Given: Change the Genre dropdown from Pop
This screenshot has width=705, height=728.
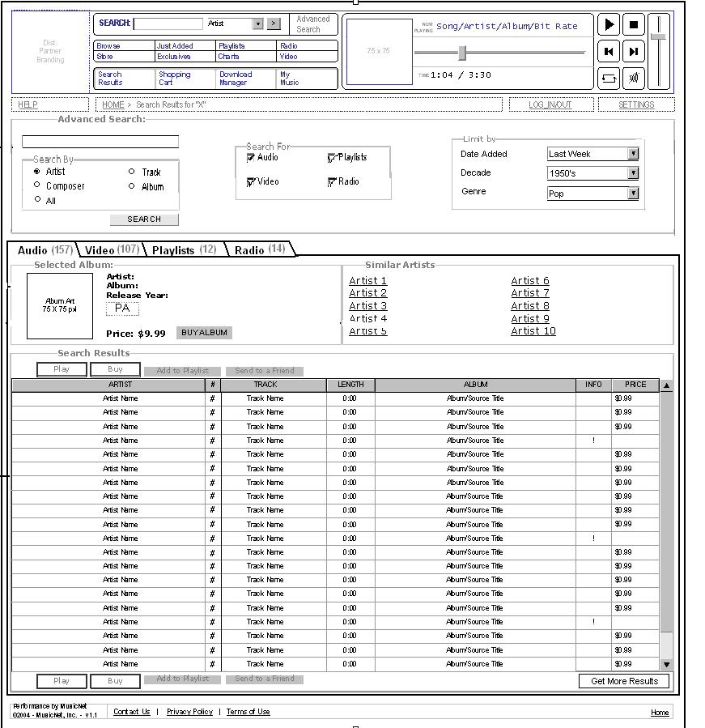Looking at the screenshot, I should 633,193.
